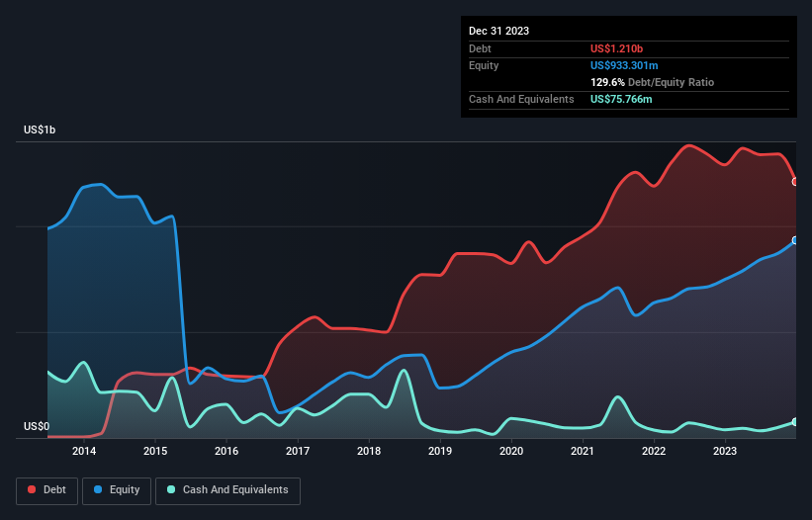This screenshot has width=812, height=520.
Task: Click the US$75.766m cash value
Action: click(621, 99)
